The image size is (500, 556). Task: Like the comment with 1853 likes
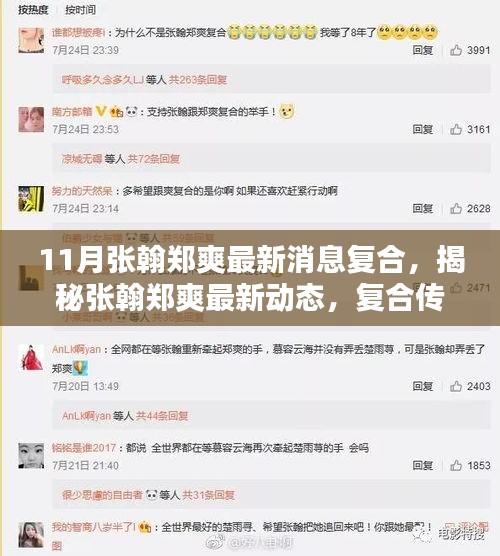pyautogui.click(x=456, y=465)
